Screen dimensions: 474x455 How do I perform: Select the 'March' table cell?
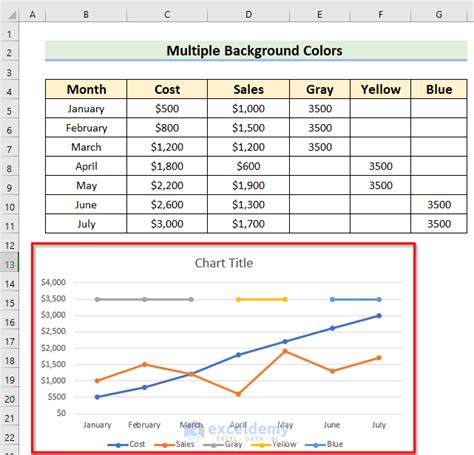tap(86, 147)
